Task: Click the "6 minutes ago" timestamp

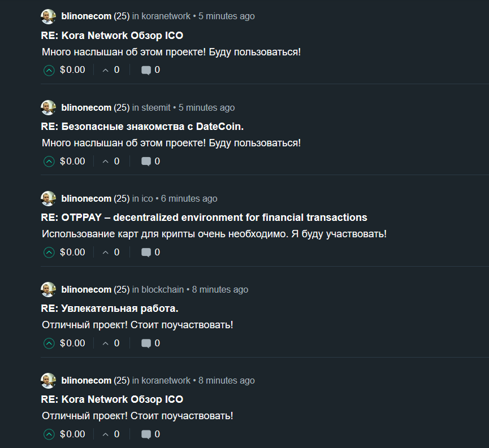Action: pyautogui.click(x=189, y=198)
